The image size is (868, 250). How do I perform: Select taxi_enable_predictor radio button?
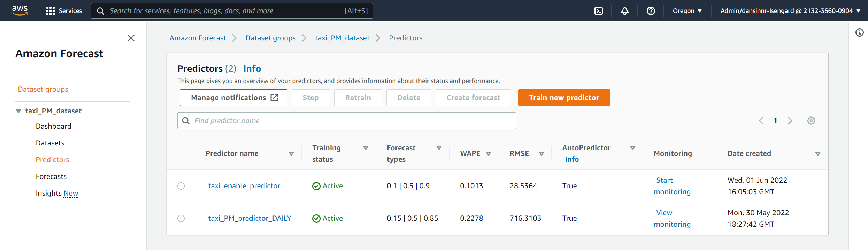pyautogui.click(x=181, y=186)
